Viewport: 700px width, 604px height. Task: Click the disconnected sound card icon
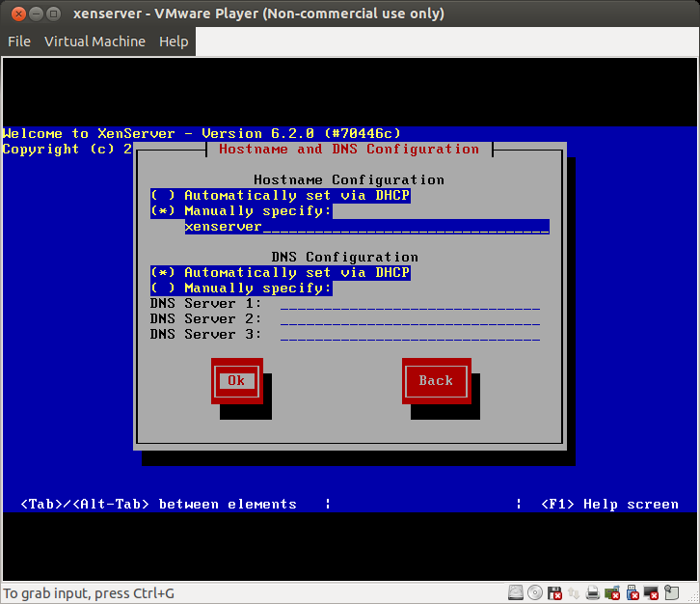coord(612,592)
